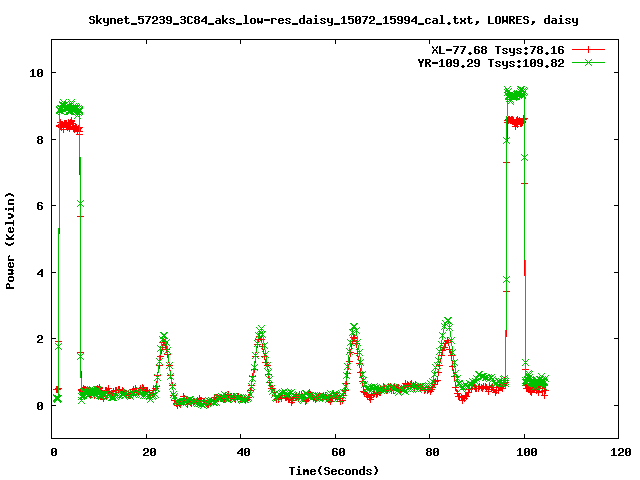Click x-axis tick label 40
640x480 pixels.
(x=244, y=452)
